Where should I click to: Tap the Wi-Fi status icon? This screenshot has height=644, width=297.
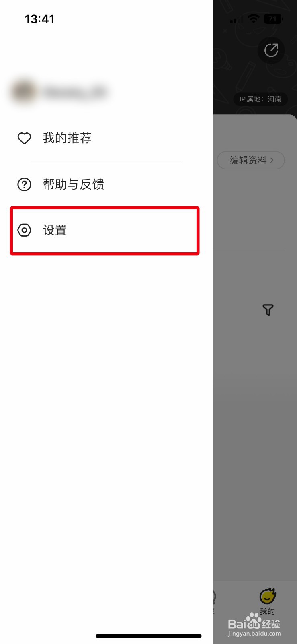click(254, 19)
